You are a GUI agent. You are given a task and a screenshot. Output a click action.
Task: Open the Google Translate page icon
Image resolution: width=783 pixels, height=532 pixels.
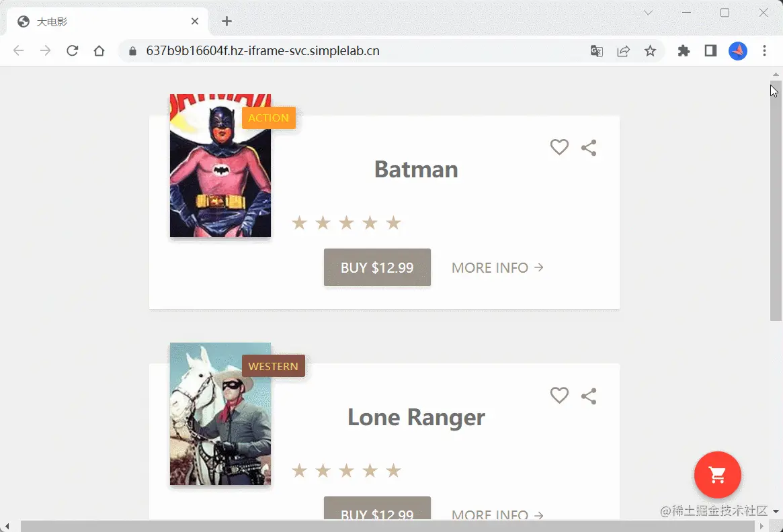point(597,51)
